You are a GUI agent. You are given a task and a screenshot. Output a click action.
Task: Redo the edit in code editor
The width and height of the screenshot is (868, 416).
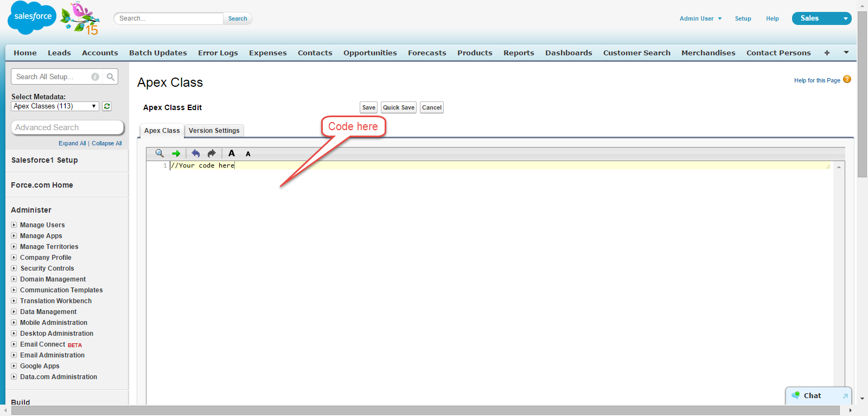(x=212, y=153)
